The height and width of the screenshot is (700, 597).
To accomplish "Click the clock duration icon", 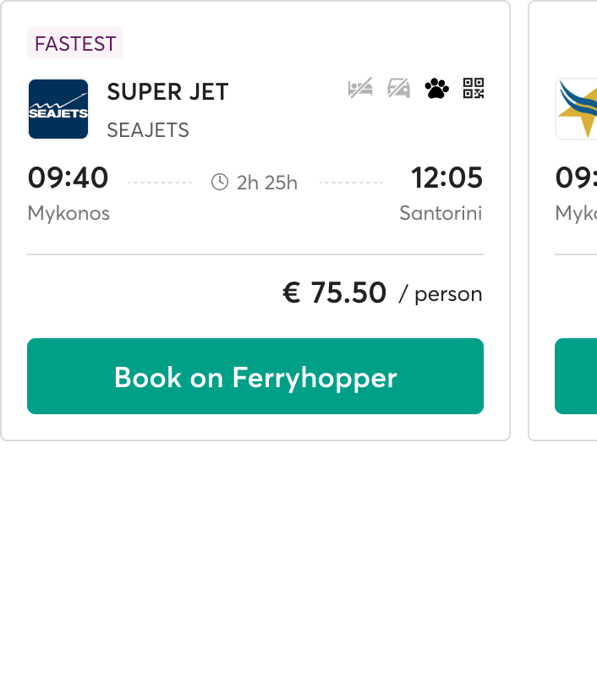I will point(220,182).
